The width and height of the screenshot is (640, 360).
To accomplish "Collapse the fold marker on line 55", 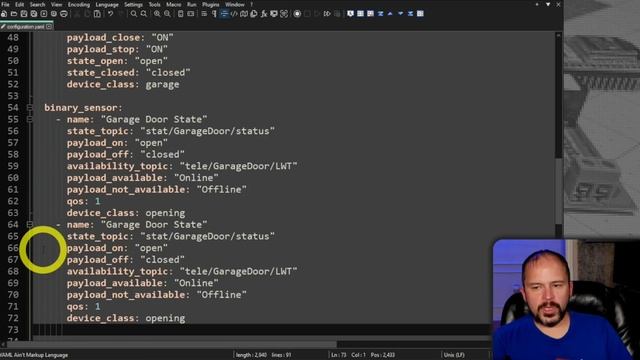I will pyautogui.click(x=29, y=119).
